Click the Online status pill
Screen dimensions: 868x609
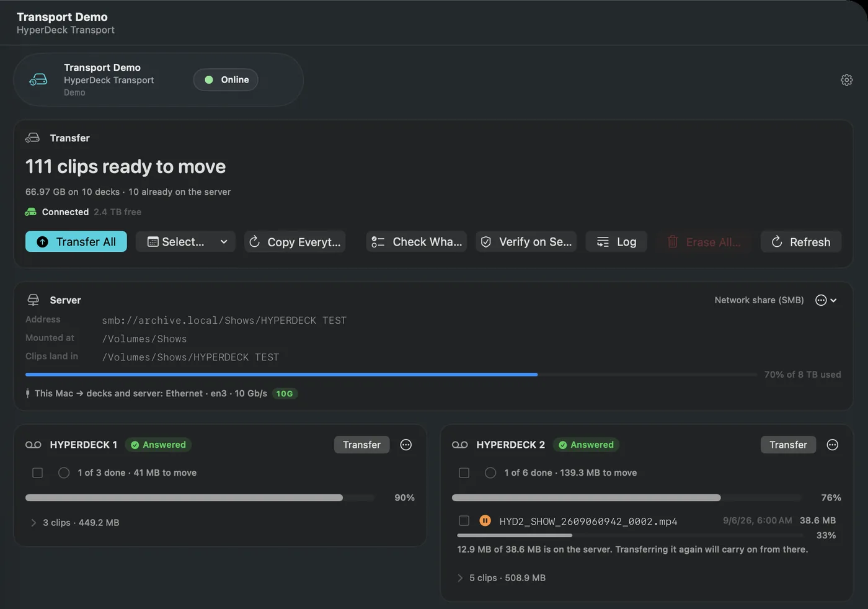pos(226,80)
